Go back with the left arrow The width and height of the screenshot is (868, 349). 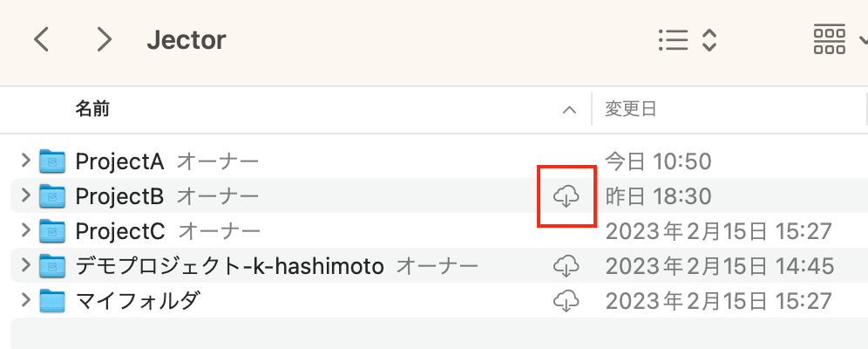coord(42,40)
